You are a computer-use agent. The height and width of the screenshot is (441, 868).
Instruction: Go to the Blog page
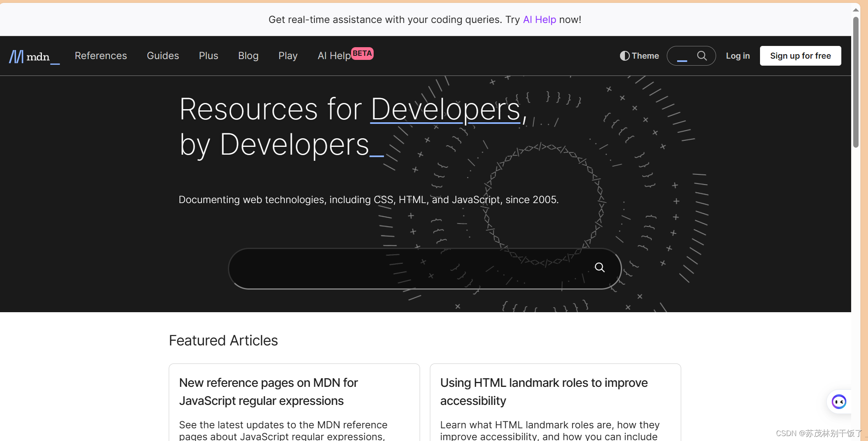(248, 56)
